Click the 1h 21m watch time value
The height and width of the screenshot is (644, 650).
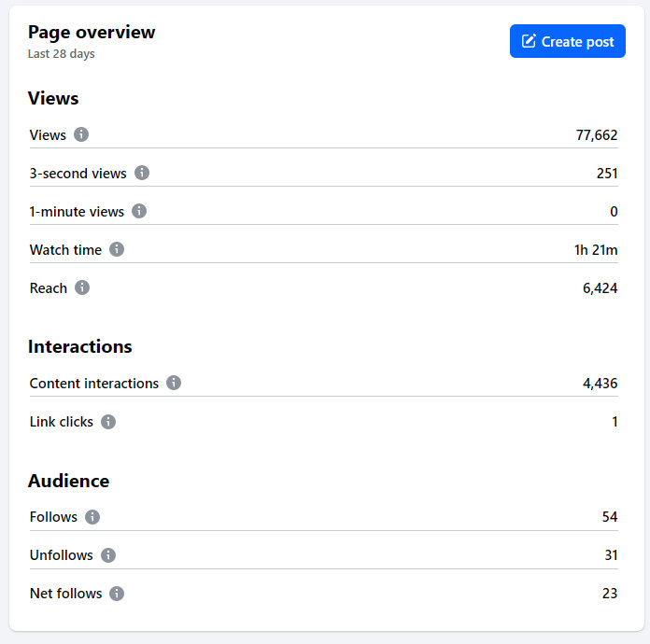(x=595, y=250)
